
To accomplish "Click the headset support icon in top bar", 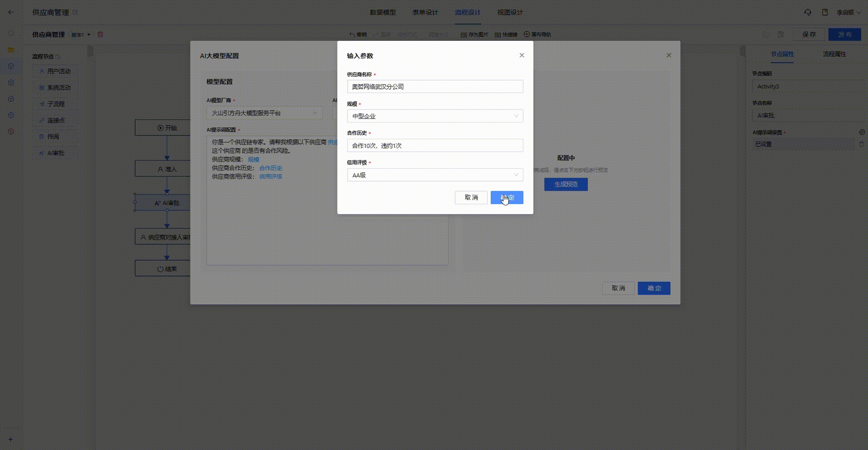I will (808, 12).
